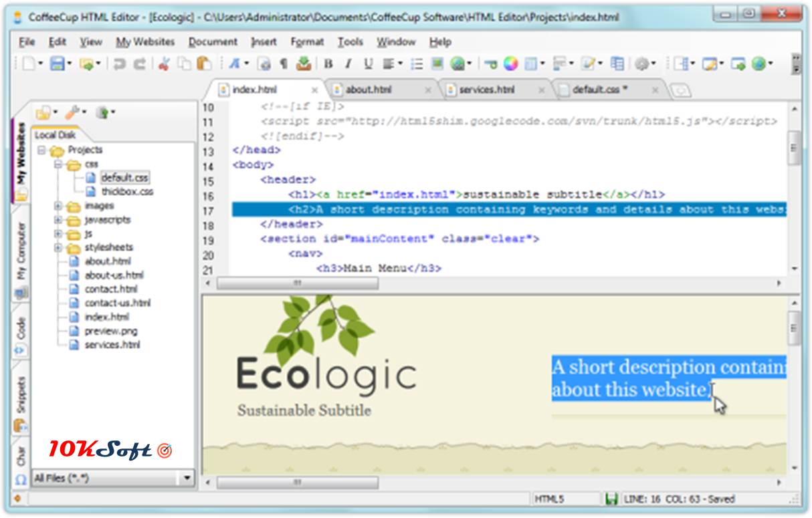Click the paragraph mark icon

coord(284,63)
